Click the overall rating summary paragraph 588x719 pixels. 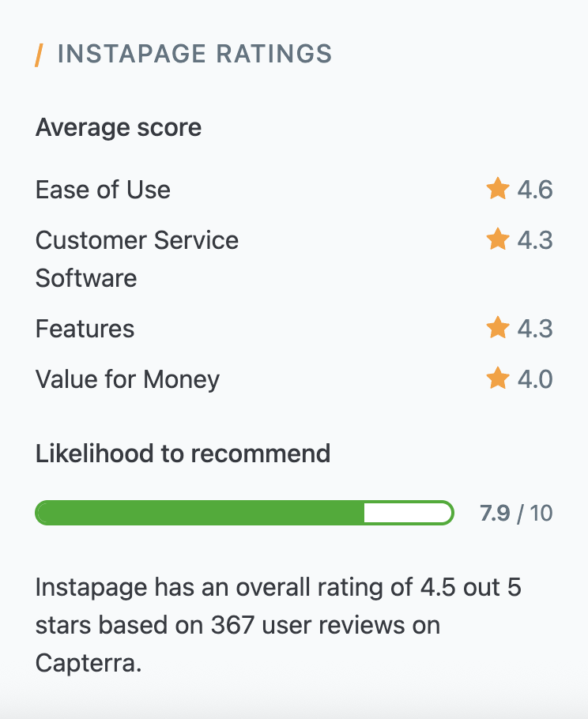point(278,625)
